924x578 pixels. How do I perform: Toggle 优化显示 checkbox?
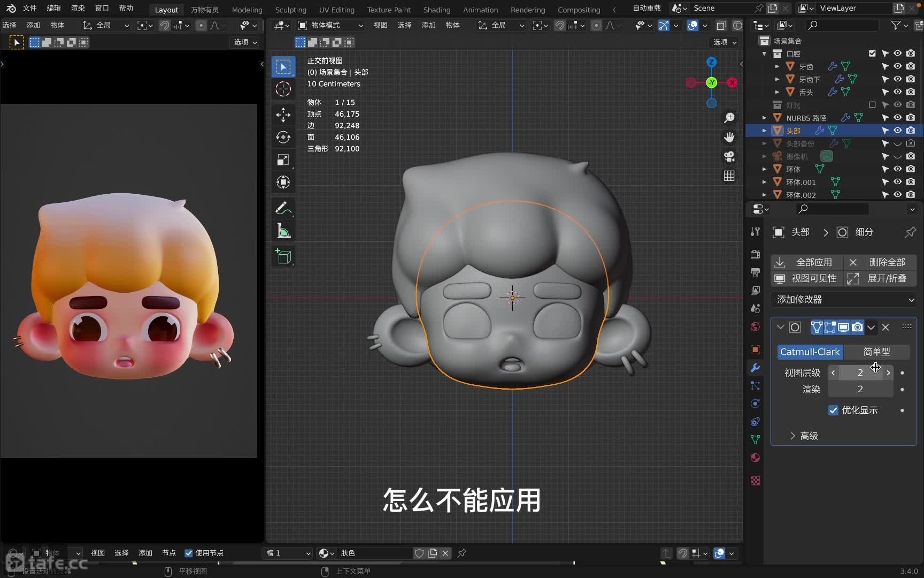coord(833,410)
